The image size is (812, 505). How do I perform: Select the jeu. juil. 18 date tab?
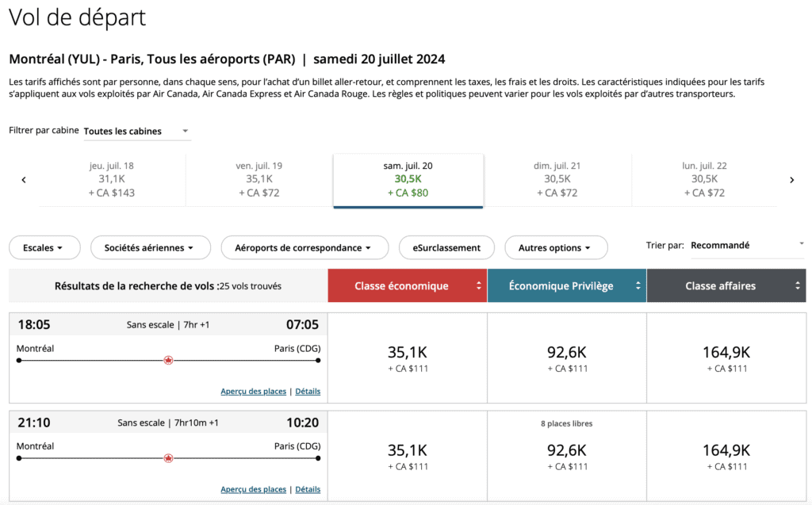click(114, 180)
